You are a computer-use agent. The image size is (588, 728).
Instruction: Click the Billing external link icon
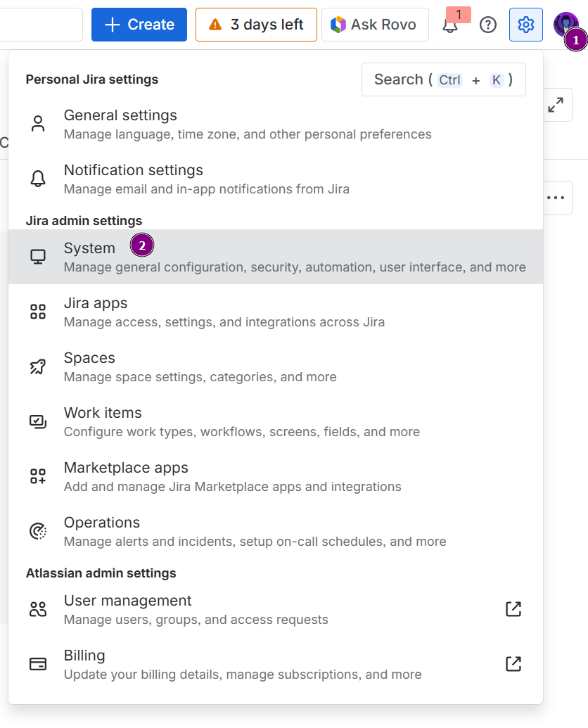(x=513, y=664)
